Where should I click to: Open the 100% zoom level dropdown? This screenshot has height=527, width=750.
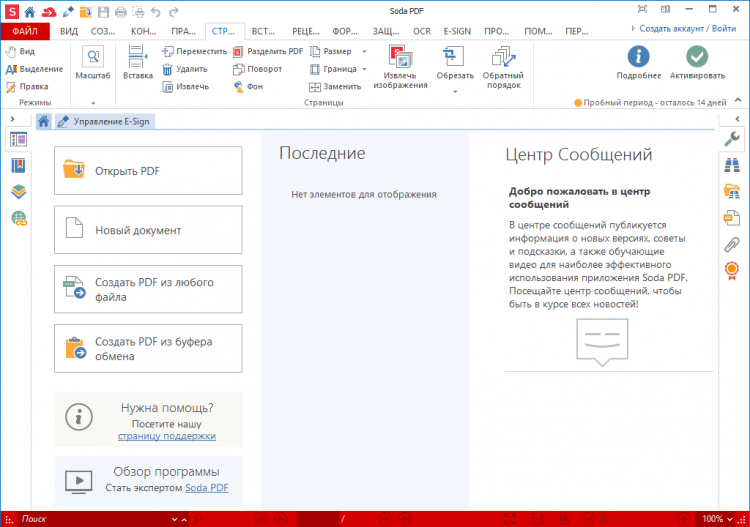pos(717,519)
